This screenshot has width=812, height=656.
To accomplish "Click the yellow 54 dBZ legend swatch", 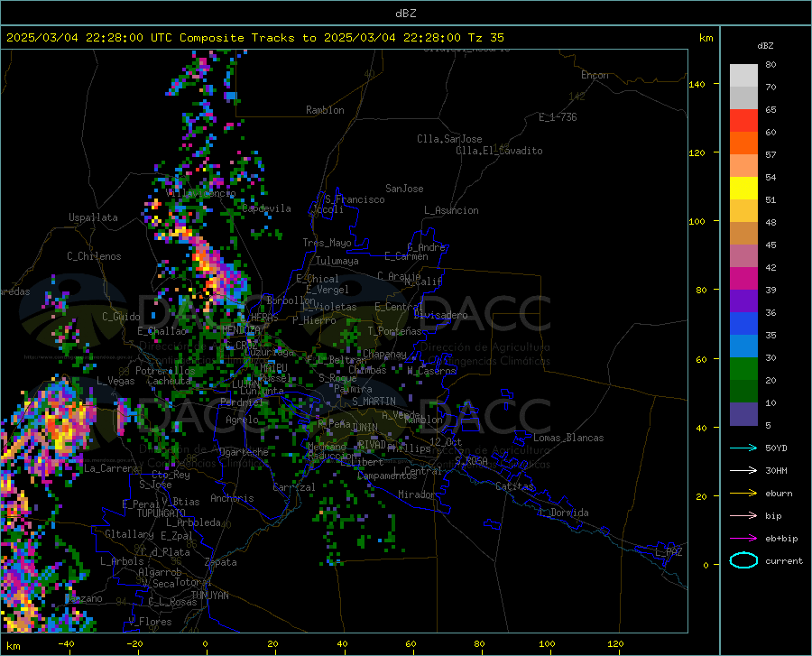I will click(x=743, y=189).
